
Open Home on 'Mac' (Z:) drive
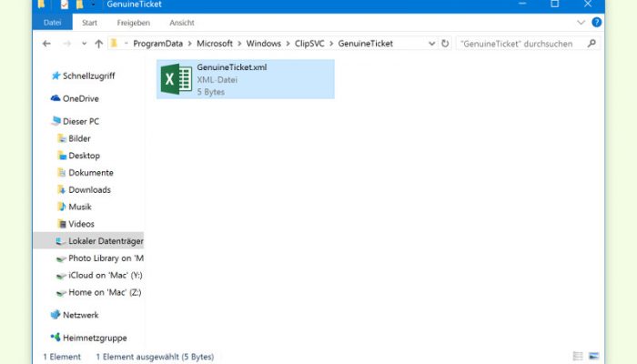(x=105, y=292)
